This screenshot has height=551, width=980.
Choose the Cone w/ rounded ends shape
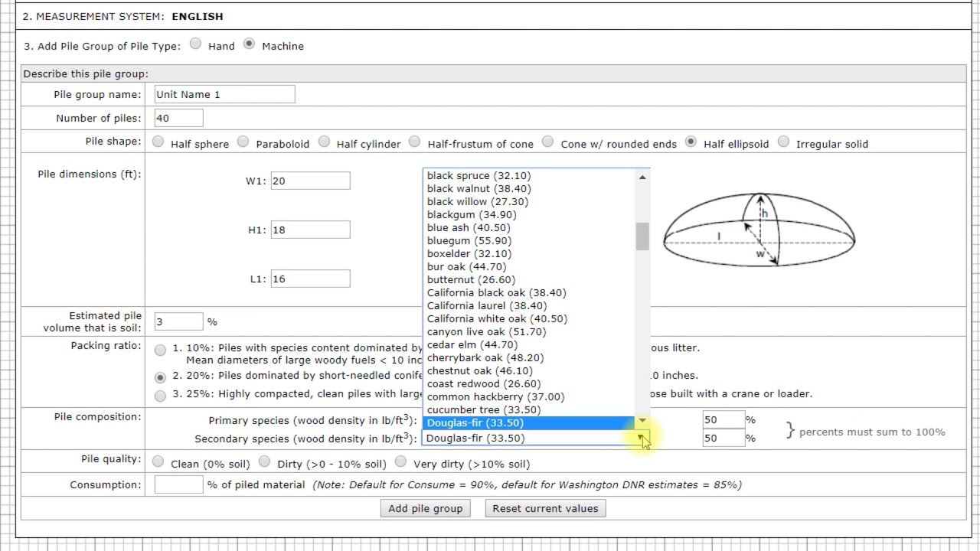(547, 142)
